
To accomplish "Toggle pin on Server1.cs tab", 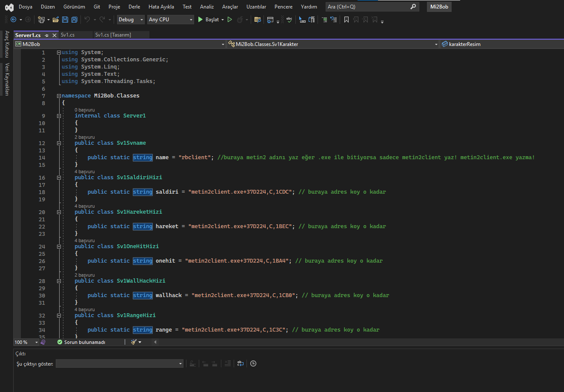I will [x=46, y=35].
